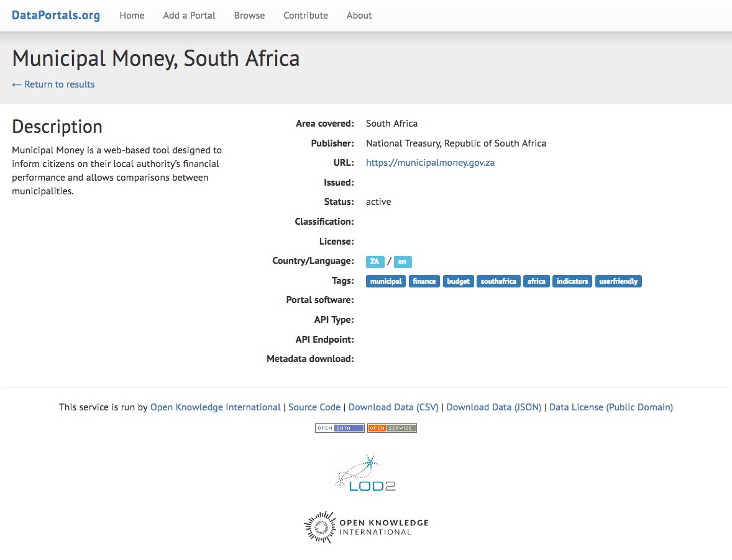
Task: Click the Municipal Money, South Africa heading
Action: 155,58
